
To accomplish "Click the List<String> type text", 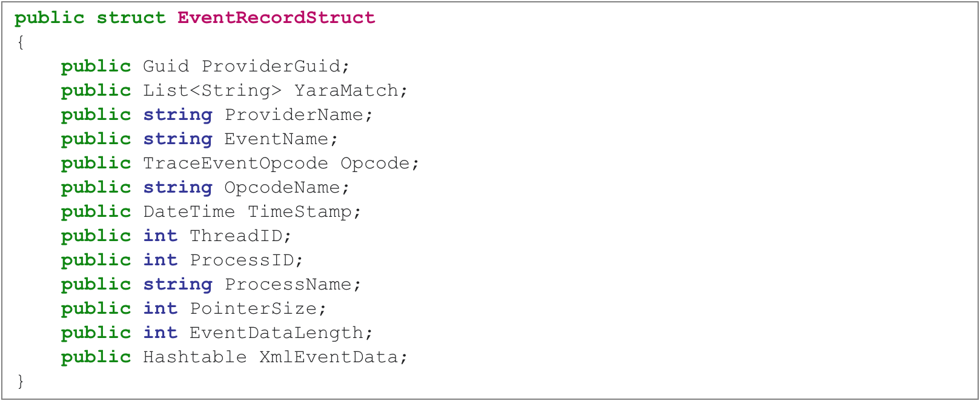I will click(x=212, y=90).
